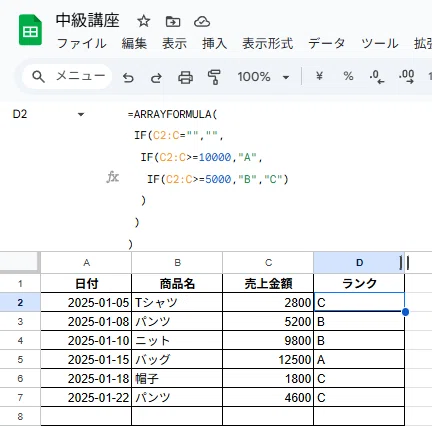Select row 5 header
The image size is (432, 426).
point(20,360)
